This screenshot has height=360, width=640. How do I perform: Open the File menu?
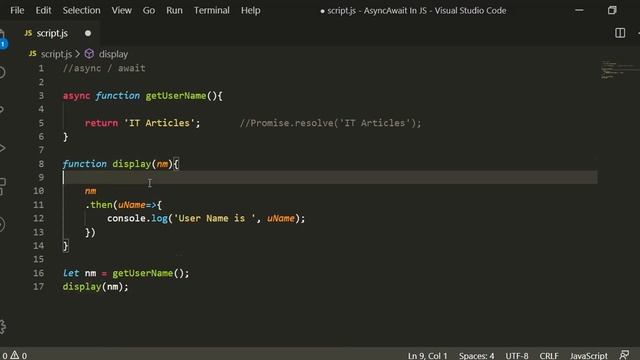coord(17,10)
